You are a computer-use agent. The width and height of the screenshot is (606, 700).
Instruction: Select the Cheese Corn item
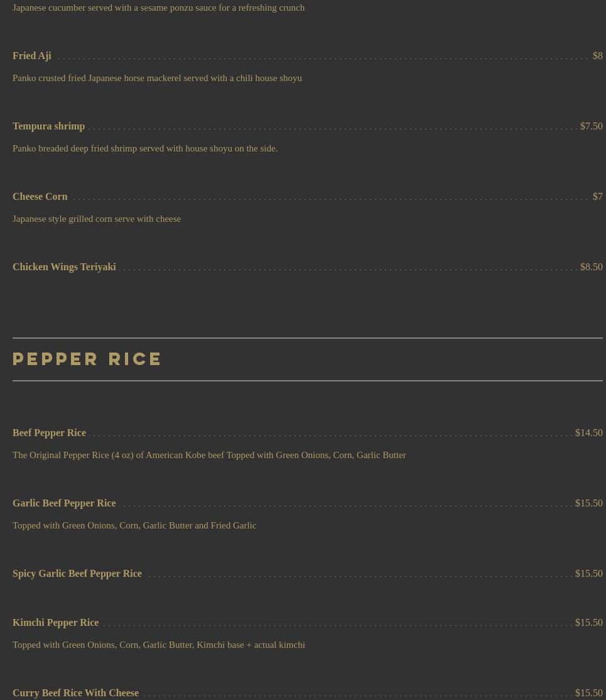(x=40, y=197)
